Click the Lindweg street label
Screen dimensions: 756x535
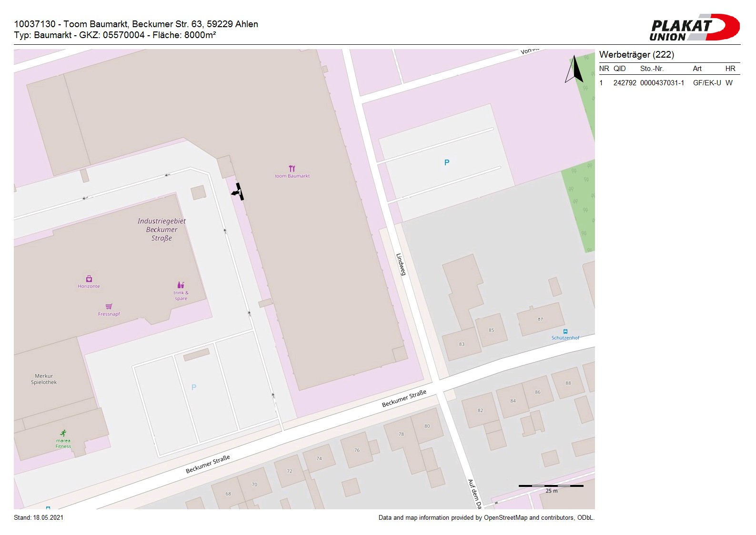(401, 264)
